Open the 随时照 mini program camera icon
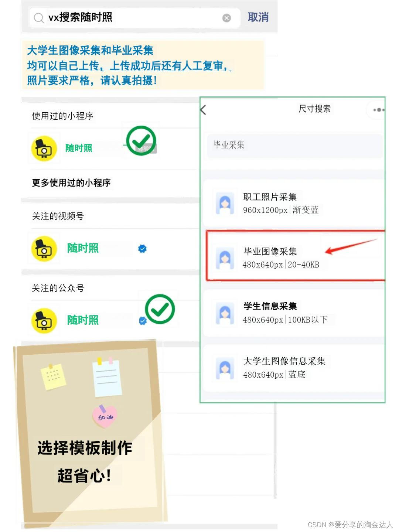Viewport: 399px width, 532px height. tap(44, 149)
